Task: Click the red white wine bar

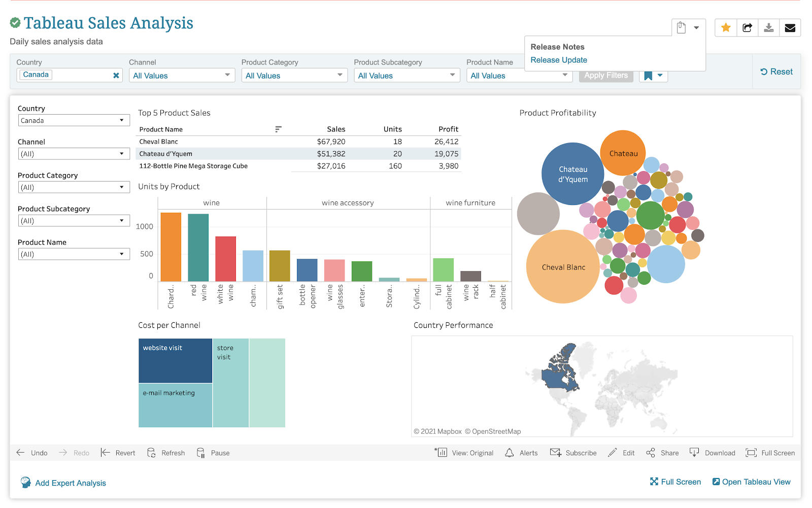Action: (226, 259)
